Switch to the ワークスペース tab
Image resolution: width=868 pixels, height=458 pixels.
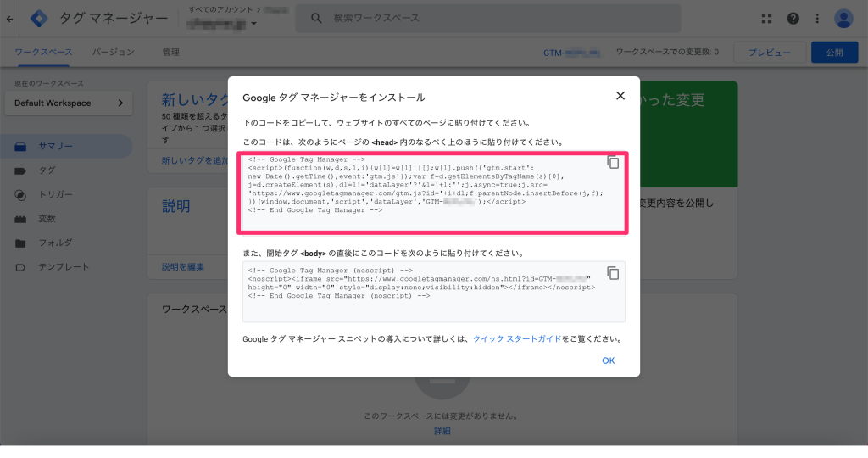pyautogui.click(x=43, y=52)
